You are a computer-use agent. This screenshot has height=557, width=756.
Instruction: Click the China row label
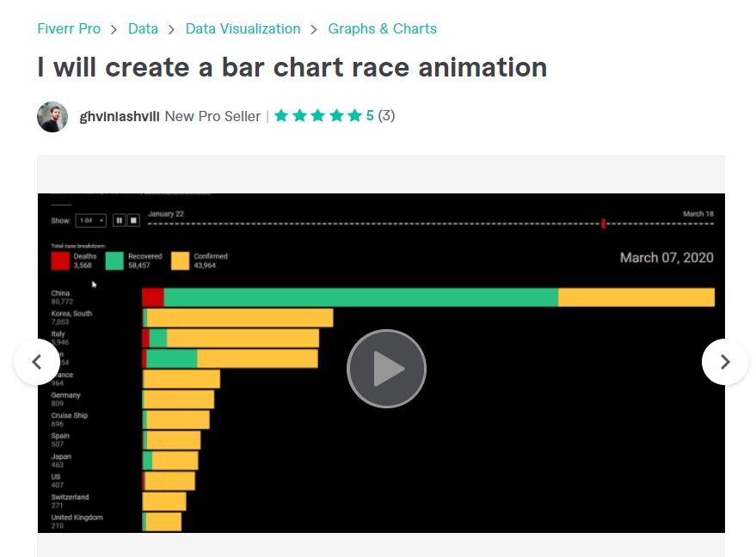(x=60, y=293)
